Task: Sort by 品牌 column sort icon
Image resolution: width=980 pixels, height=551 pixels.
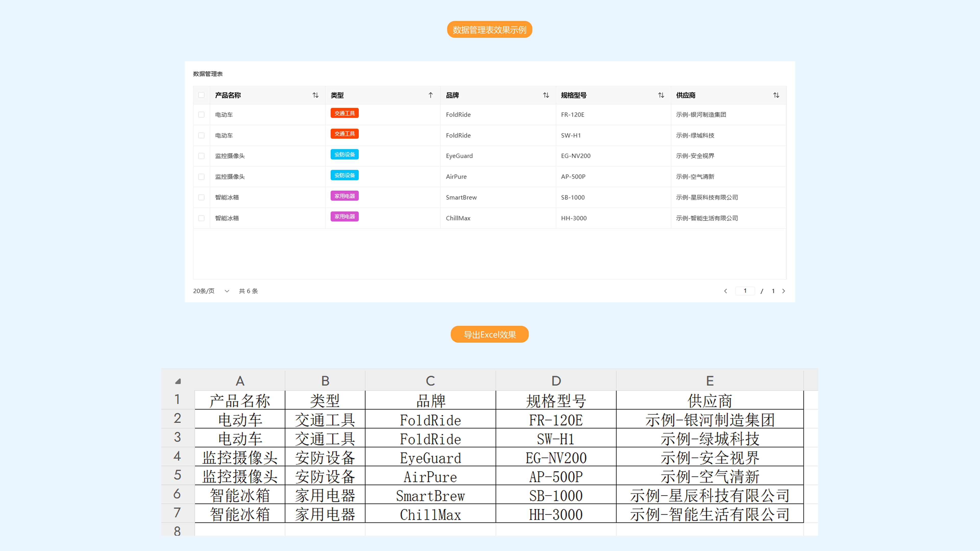Action: [x=546, y=95]
